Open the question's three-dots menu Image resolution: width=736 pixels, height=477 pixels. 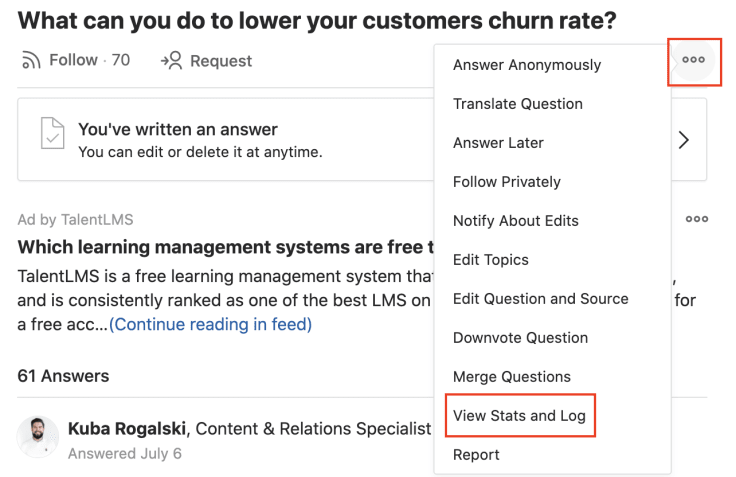[x=694, y=60]
